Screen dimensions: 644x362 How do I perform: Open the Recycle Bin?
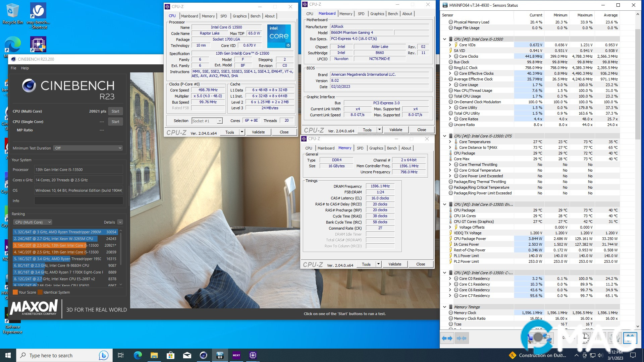pos(12,9)
